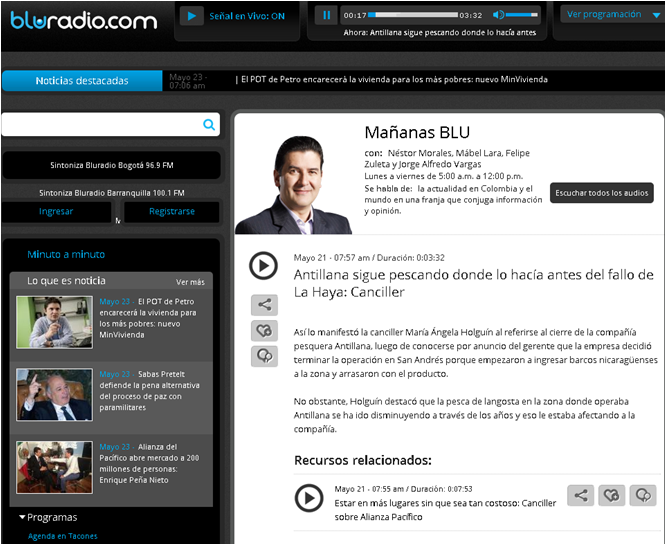Click Ver más in Lo que es noticia

[190, 282]
